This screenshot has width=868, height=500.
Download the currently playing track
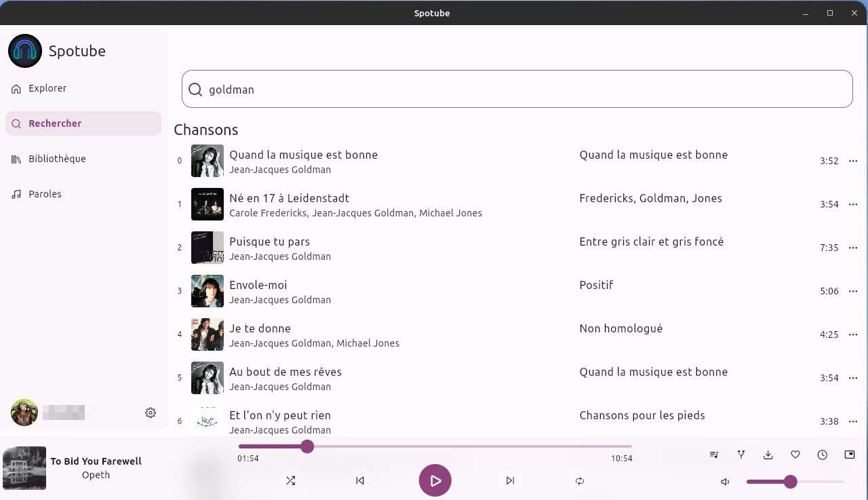[x=768, y=455]
